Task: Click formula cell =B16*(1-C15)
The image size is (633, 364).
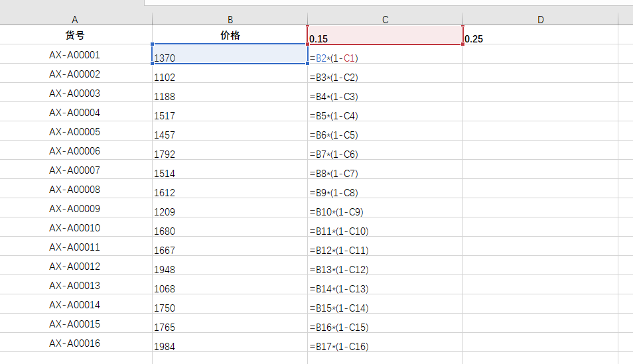Action: [385, 324]
